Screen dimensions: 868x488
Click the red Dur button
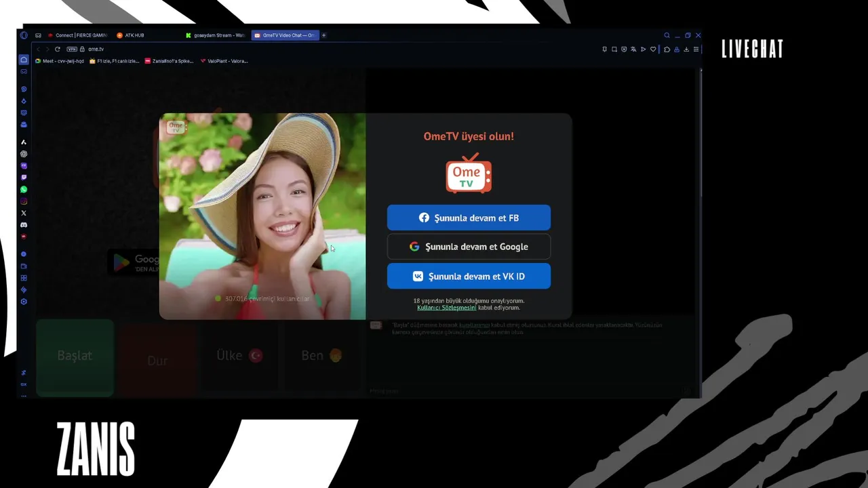click(x=157, y=361)
